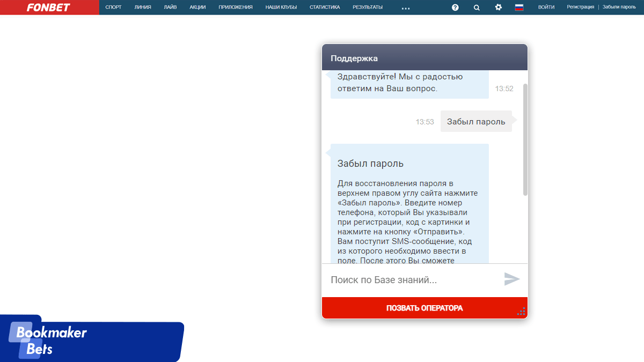Go to the Линия section

tap(143, 8)
